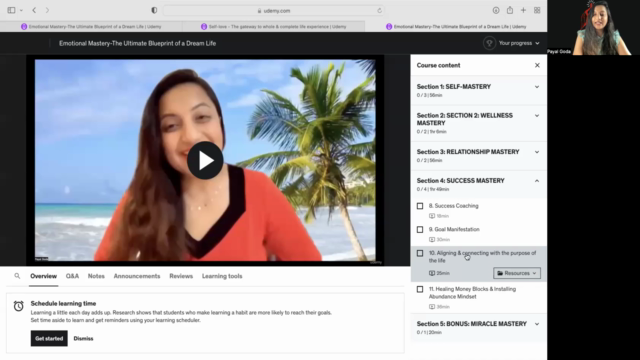
Task: Open lecture 9. Goal Manifestation
Action: click(454, 229)
